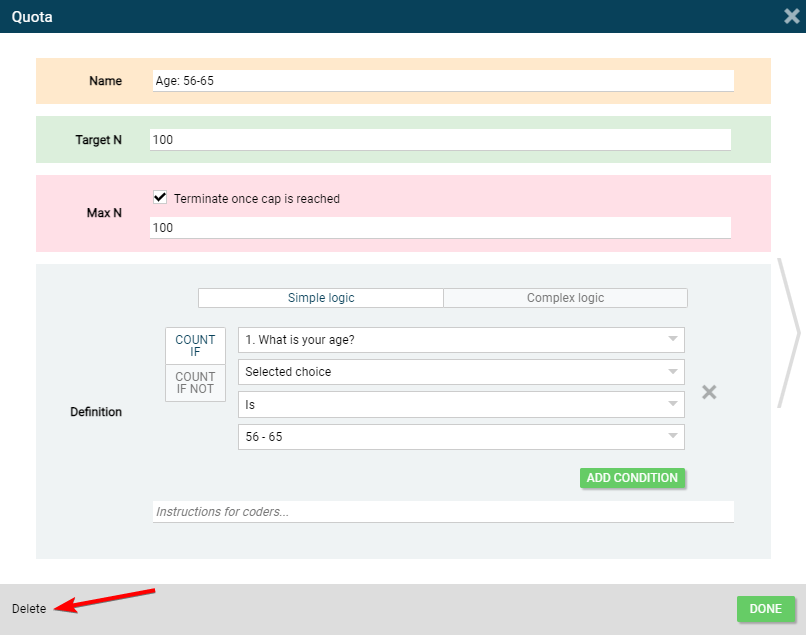Image resolution: width=806 pixels, height=635 pixels.
Task: Open the 'Is' operator dropdown
Action: (x=461, y=404)
